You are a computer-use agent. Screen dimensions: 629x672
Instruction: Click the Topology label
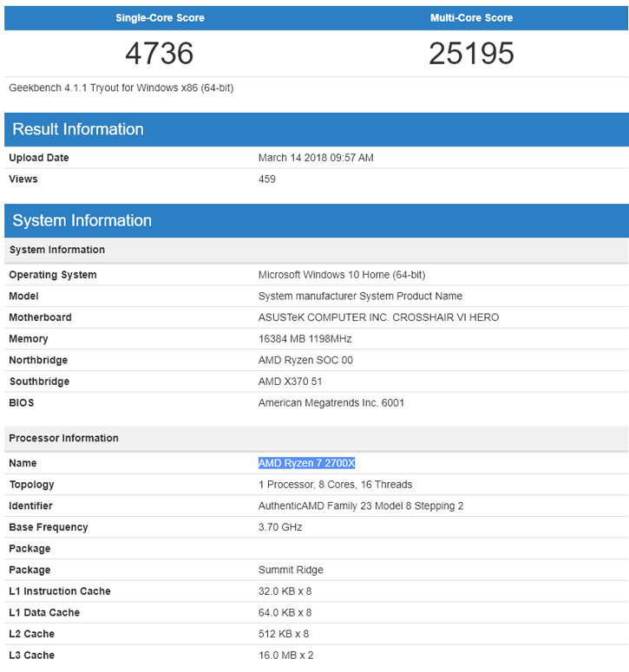32,485
